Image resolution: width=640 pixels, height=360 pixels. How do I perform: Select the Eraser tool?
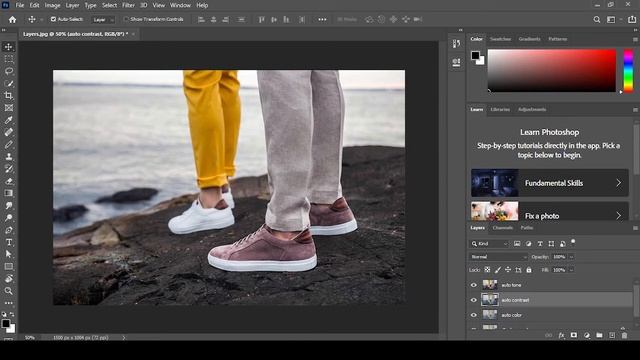(8, 181)
